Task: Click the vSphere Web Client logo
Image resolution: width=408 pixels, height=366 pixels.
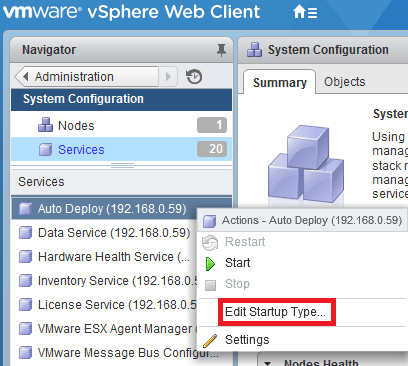Action: [131, 12]
